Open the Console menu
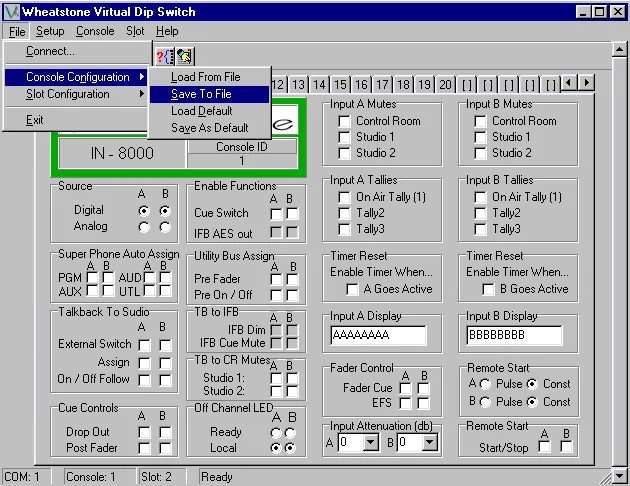 (x=95, y=31)
